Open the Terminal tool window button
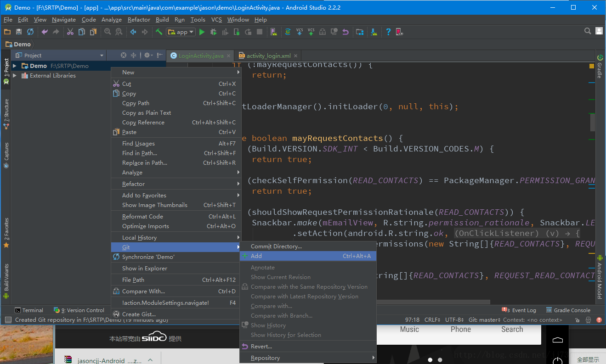 (x=28, y=310)
